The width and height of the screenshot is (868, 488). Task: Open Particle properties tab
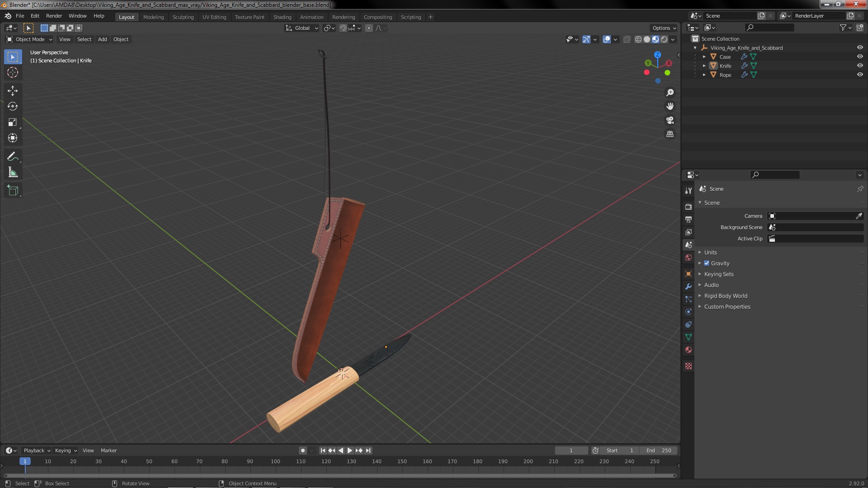(689, 299)
